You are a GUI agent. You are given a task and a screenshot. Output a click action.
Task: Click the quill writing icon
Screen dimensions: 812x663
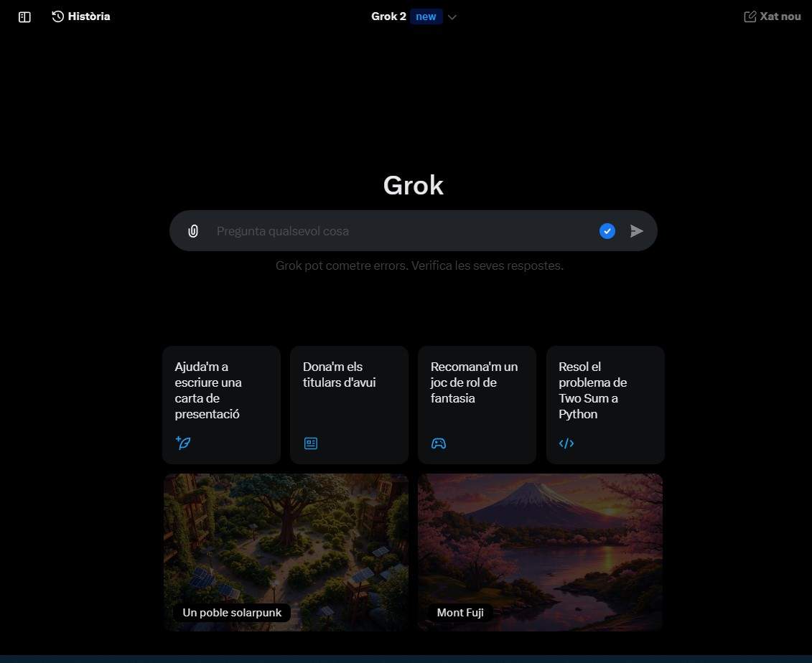tap(183, 443)
